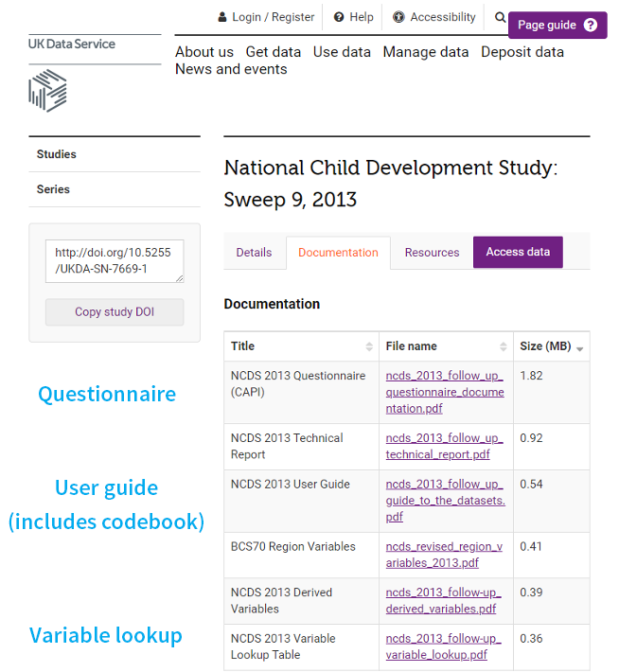This screenshot has height=672, width=619.
Task: Sort documentation table by Title arrows
Action: pyautogui.click(x=369, y=346)
